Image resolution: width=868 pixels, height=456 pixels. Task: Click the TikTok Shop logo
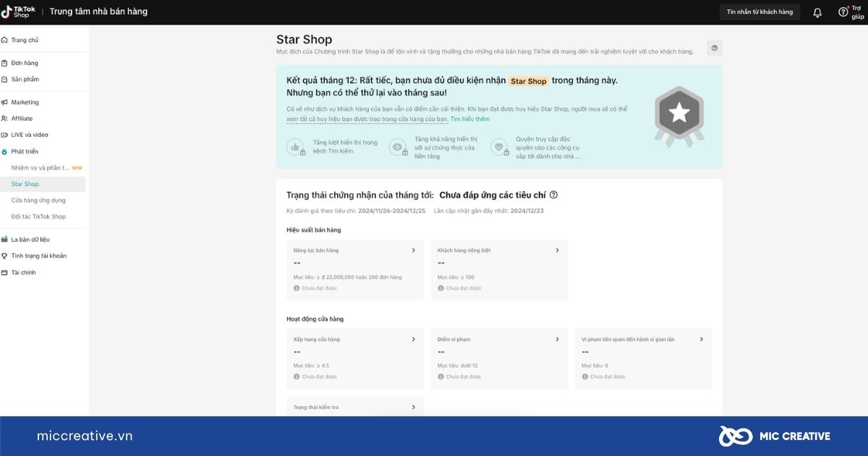click(x=17, y=12)
